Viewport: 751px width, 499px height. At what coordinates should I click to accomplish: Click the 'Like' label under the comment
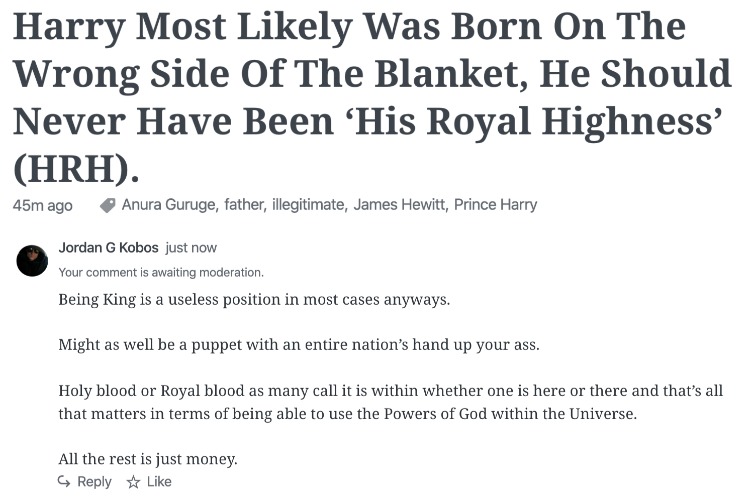click(x=159, y=481)
